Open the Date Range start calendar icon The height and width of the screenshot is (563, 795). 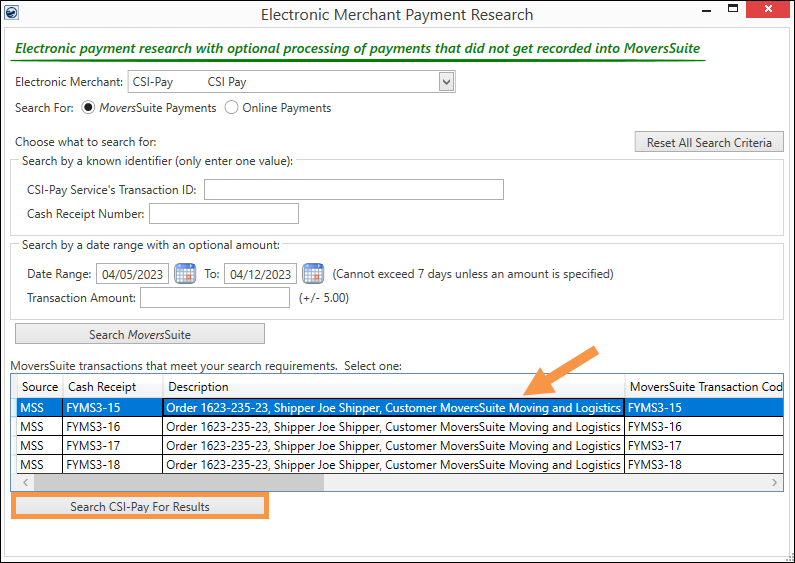[x=185, y=274]
